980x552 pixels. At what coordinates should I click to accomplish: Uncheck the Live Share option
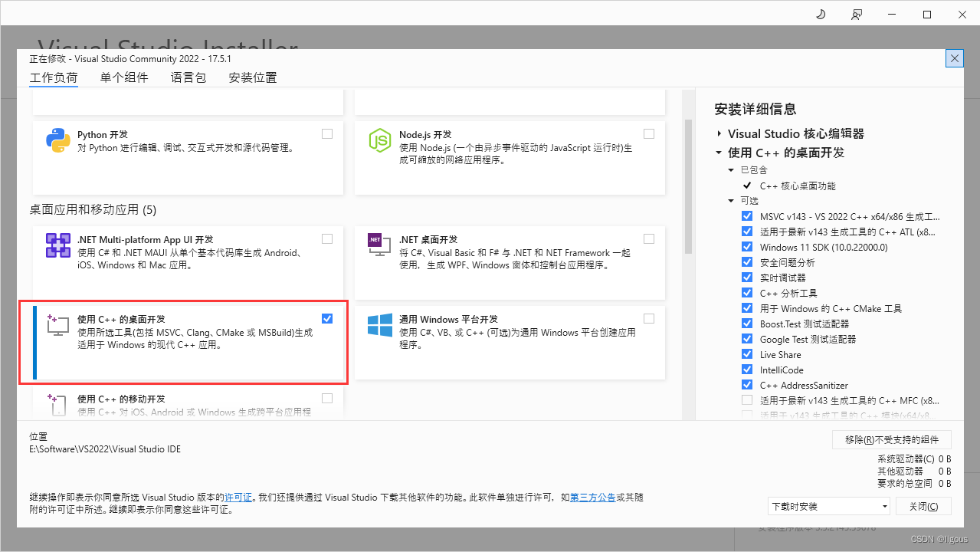click(x=747, y=354)
